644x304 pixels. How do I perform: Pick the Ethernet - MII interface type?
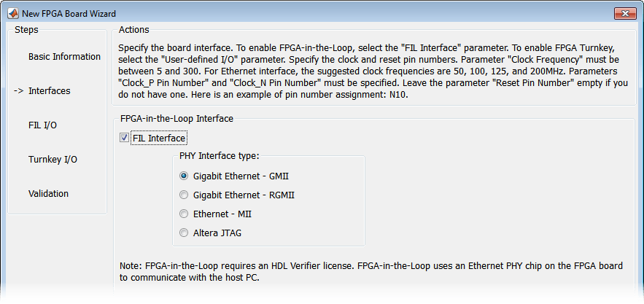tap(184, 214)
